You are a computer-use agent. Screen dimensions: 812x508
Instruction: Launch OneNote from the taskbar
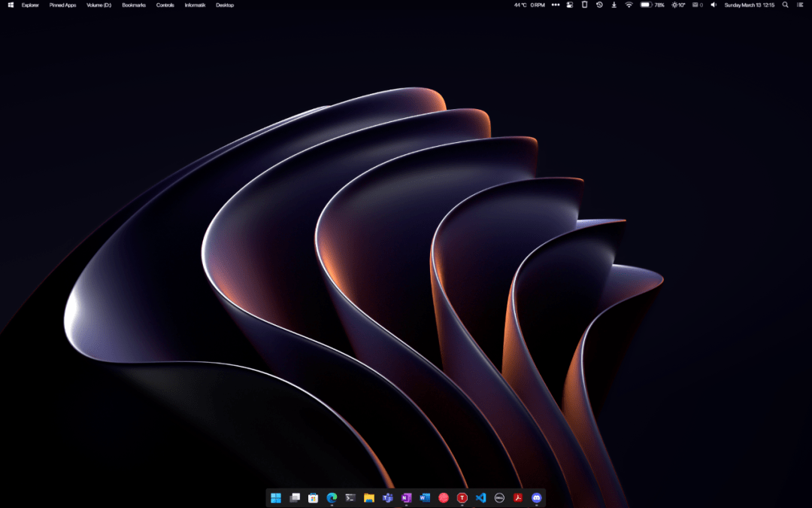coord(406,497)
